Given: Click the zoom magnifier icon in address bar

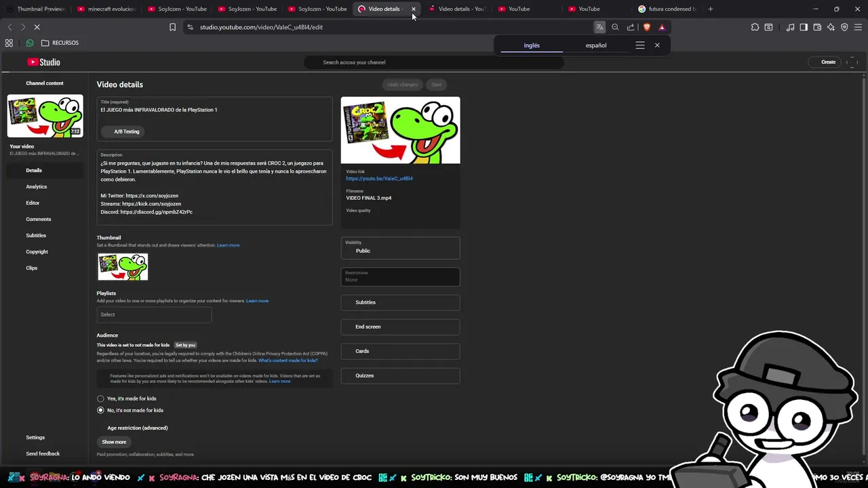Looking at the screenshot, I should (615, 27).
